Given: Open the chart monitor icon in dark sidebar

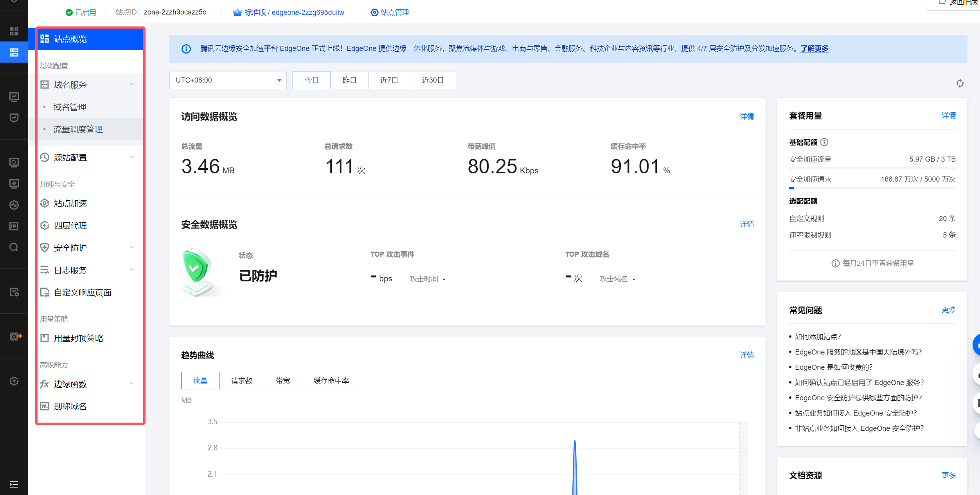Looking at the screenshot, I should click(14, 97).
